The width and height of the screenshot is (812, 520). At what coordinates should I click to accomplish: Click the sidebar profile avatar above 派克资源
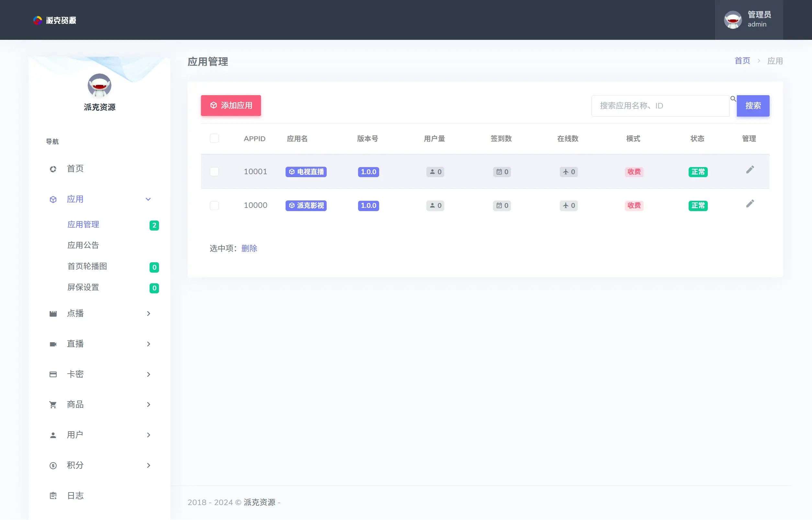tap(99, 85)
